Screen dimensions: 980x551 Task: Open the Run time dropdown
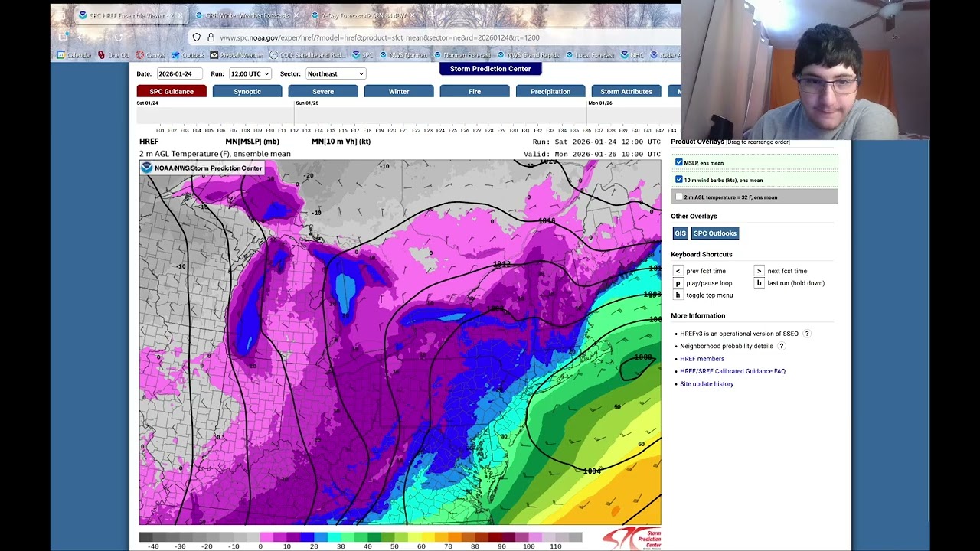pyautogui.click(x=250, y=73)
